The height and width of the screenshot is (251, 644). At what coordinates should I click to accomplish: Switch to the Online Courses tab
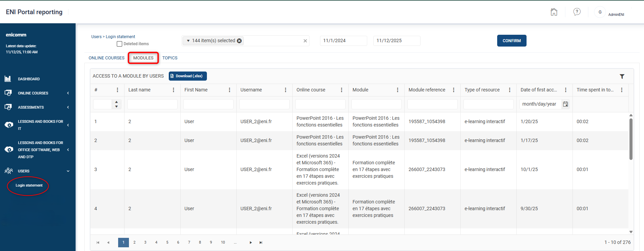pyautogui.click(x=107, y=58)
